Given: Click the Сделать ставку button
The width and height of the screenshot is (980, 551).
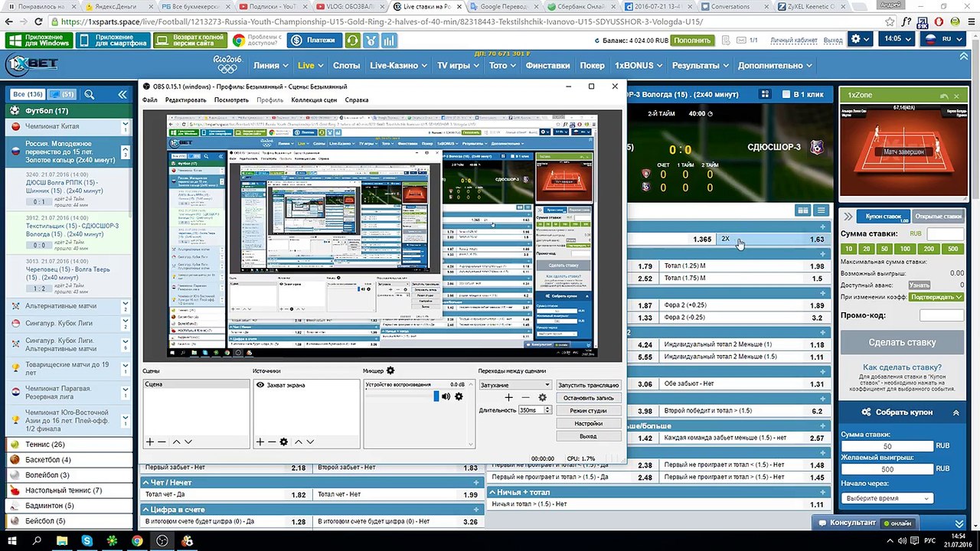Looking at the screenshot, I should click(x=902, y=342).
